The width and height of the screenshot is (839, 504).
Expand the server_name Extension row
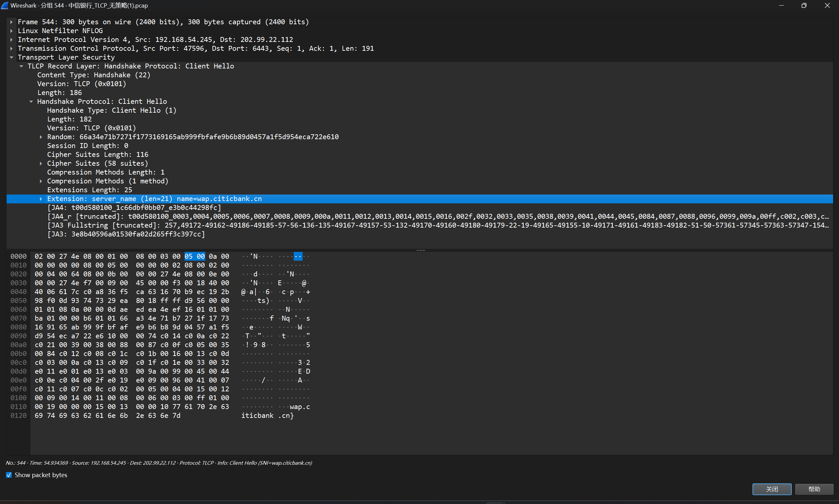coord(41,199)
